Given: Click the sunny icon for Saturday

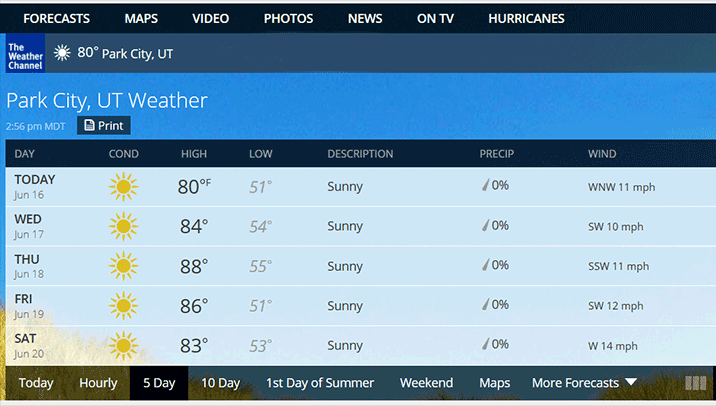Looking at the screenshot, I should [123, 346].
